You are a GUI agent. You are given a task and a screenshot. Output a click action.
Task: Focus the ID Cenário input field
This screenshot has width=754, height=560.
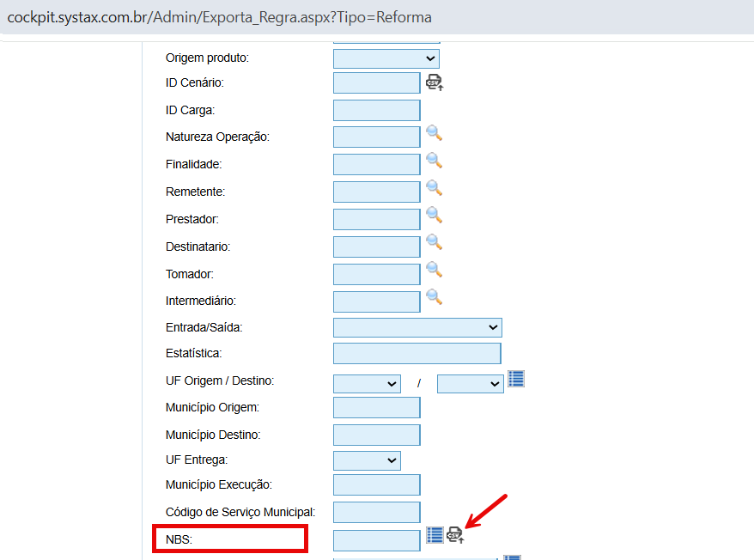376,83
